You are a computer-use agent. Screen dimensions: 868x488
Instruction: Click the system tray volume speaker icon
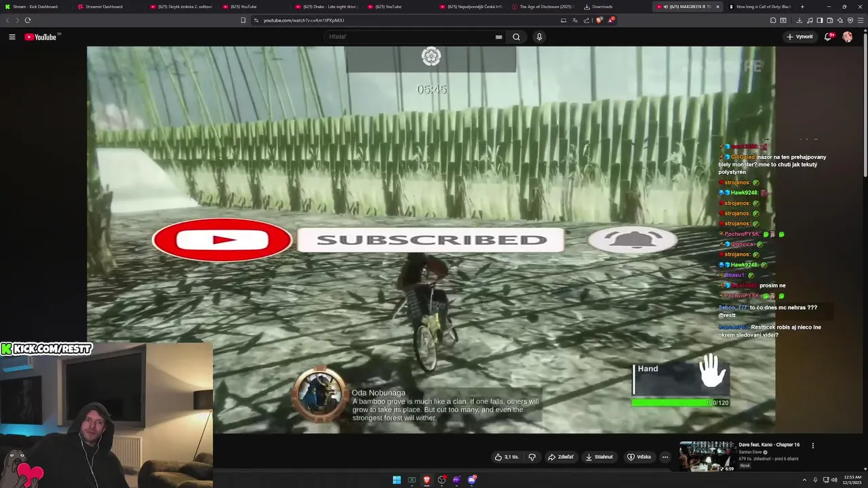[833, 480]
